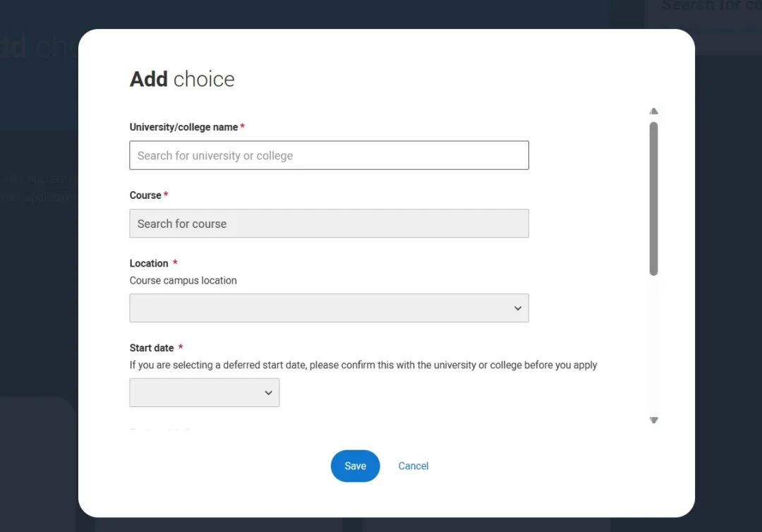Viewport: 762px width, 532px height.
Task: Click the deferred start date help text
Action: pos(363,365)
